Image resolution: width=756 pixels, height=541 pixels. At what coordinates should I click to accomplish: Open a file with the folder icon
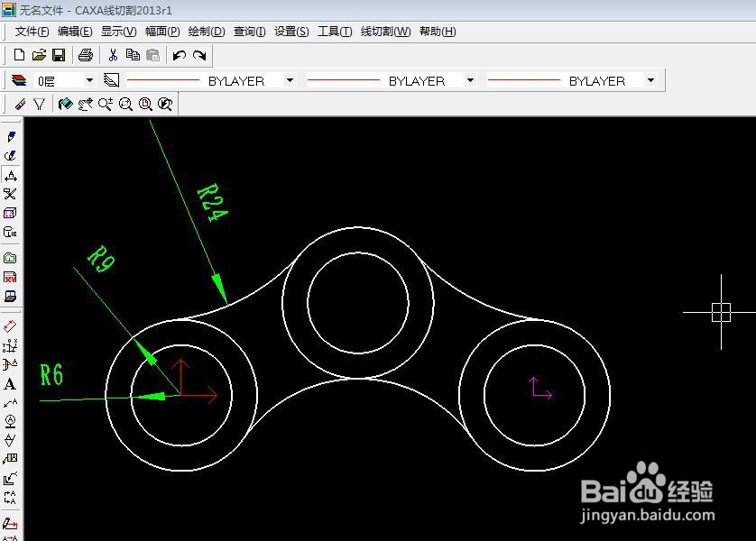pos(39,55)
